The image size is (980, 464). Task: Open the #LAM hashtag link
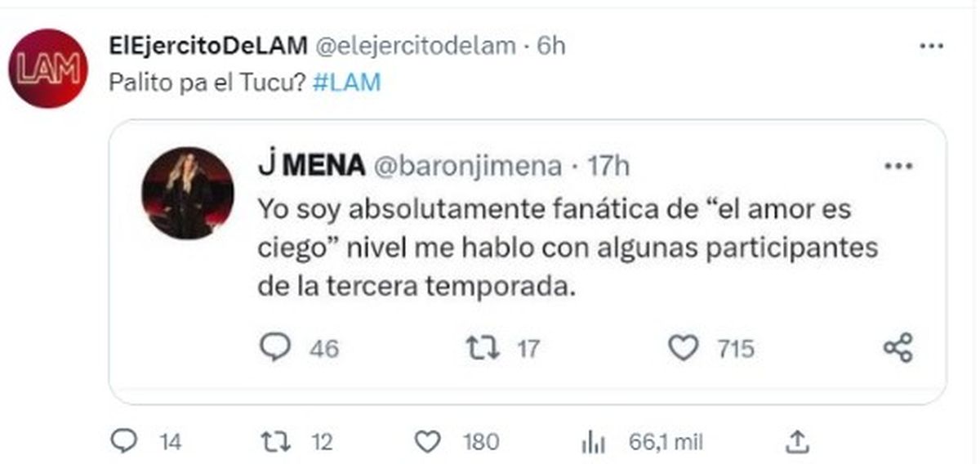pyautogui.click(x=347, y=83)
